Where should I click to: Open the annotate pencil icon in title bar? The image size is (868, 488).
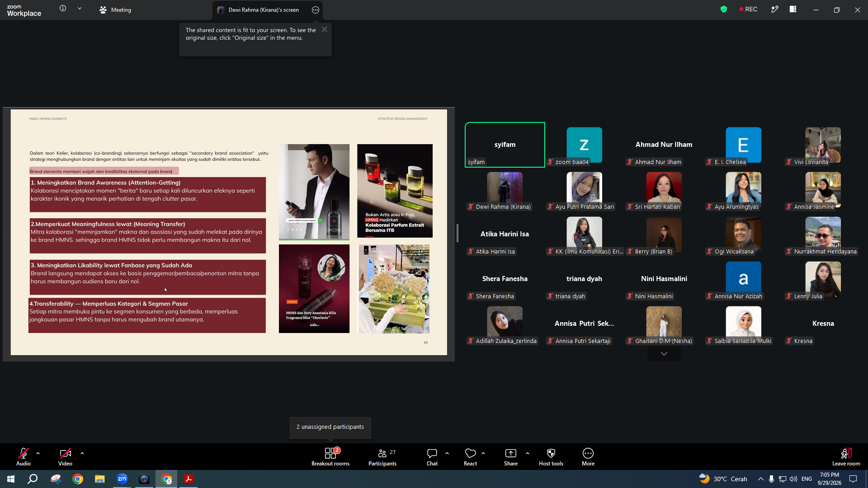[775, 9]
